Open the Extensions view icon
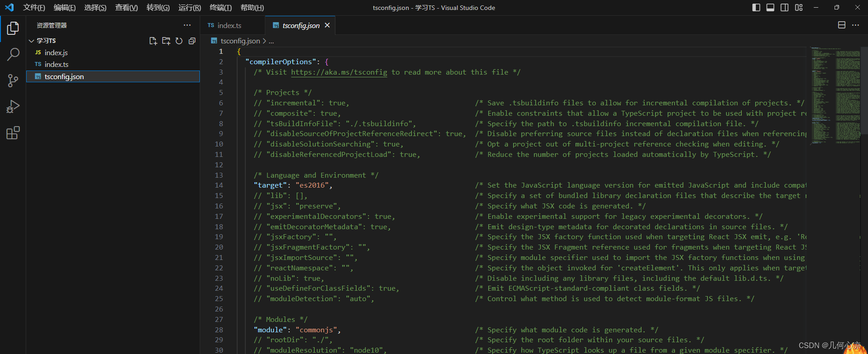 click(13, 133)
